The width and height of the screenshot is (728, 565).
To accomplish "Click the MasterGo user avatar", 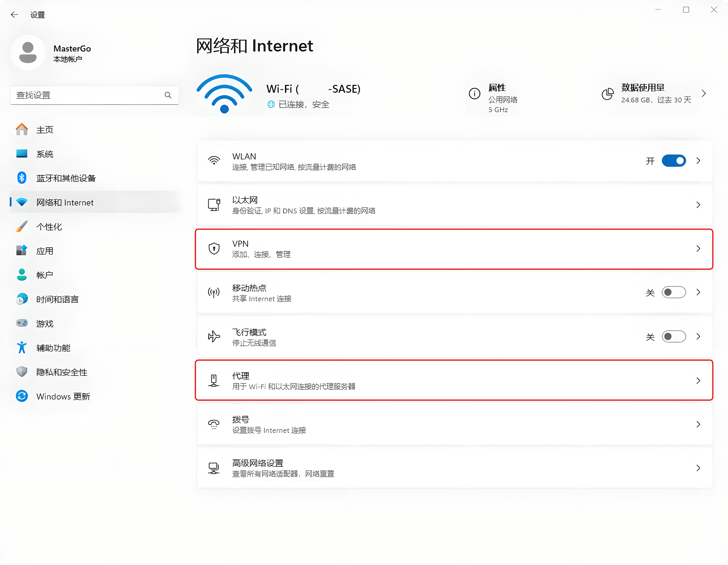I will pyautogui.click(x=28, y=53).
